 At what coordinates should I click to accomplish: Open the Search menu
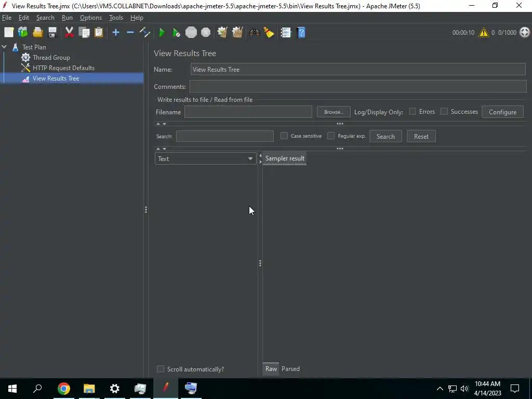tap(45, 18)
